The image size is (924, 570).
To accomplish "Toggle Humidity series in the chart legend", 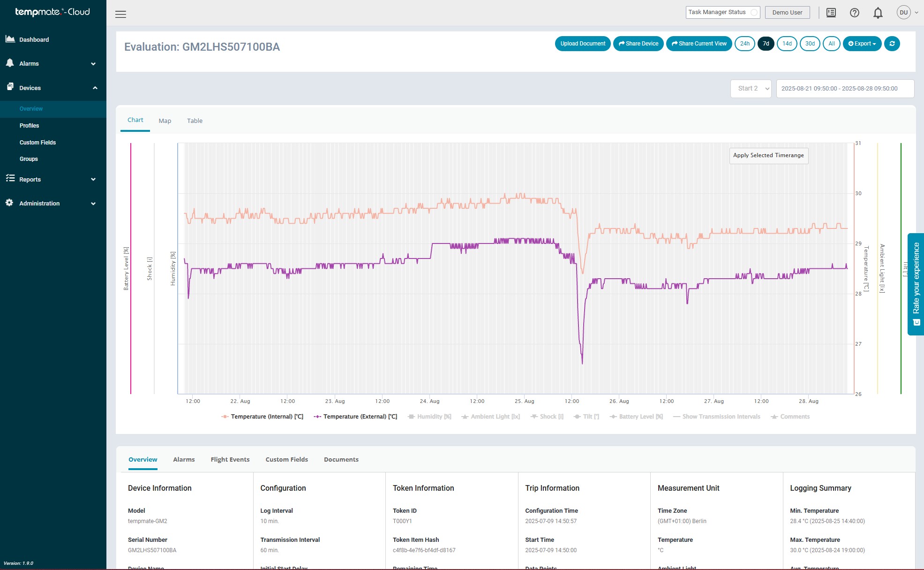I will click(x=429, y=417).
